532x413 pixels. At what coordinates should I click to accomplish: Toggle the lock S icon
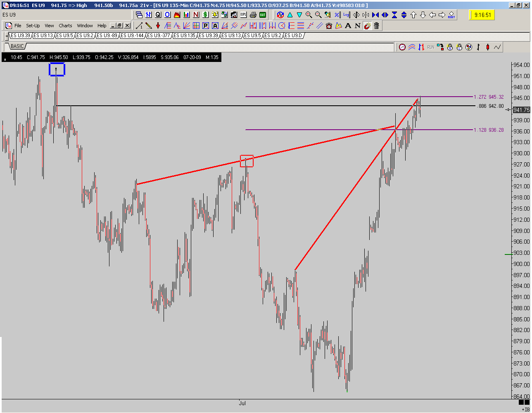[x=450, y=47]
